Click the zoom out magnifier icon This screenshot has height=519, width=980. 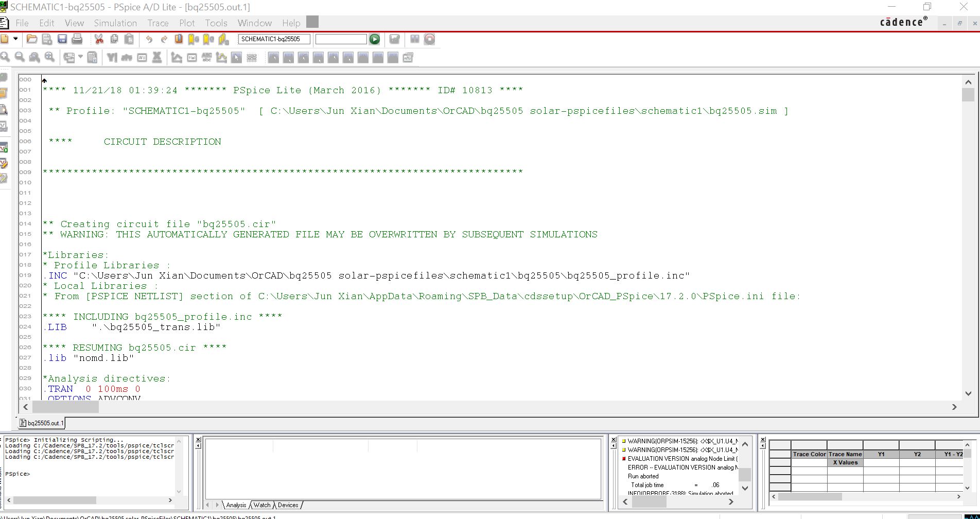[20, 57]
